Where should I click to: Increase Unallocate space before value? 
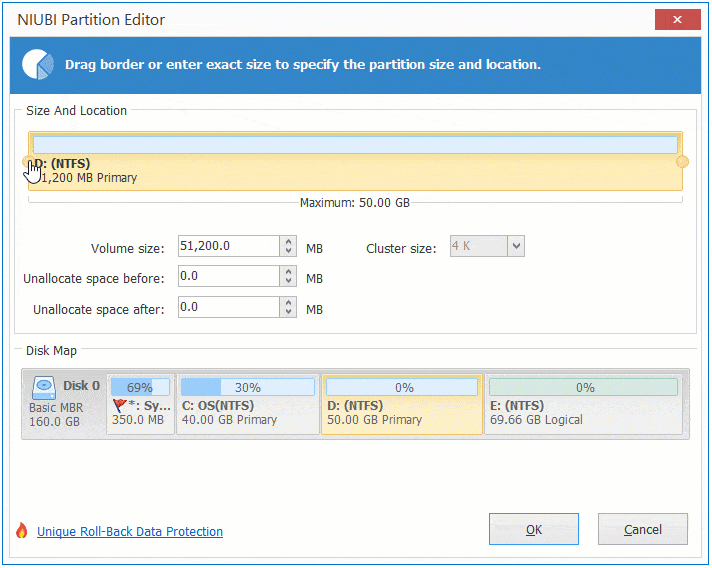click(x=289, y=272)
